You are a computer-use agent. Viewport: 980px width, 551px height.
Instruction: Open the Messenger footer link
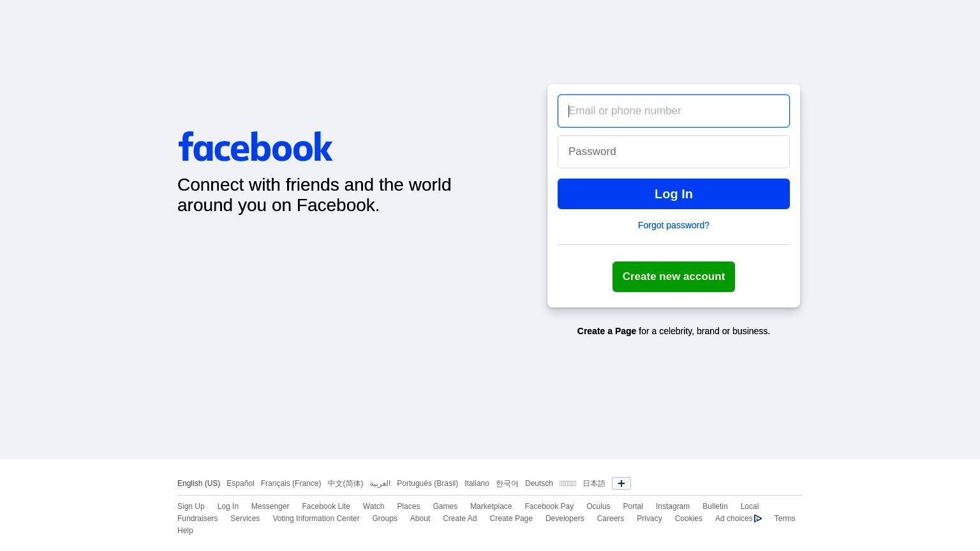click(x=271, y=506)
